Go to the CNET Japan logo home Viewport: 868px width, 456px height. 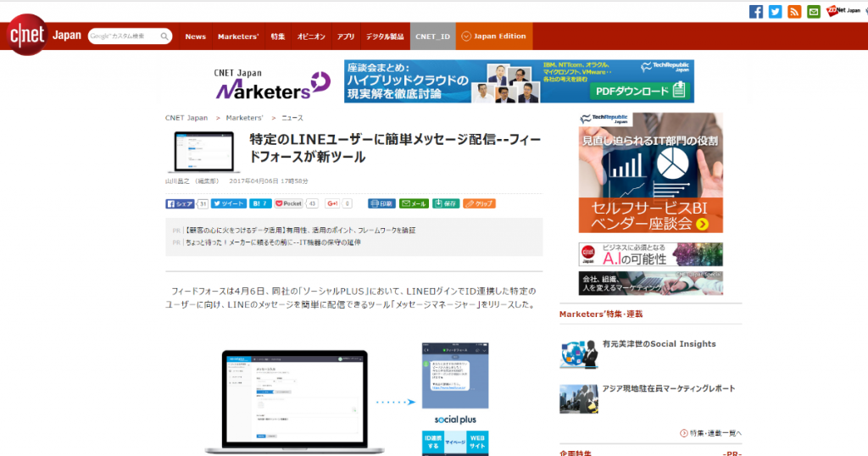point(44,35)
